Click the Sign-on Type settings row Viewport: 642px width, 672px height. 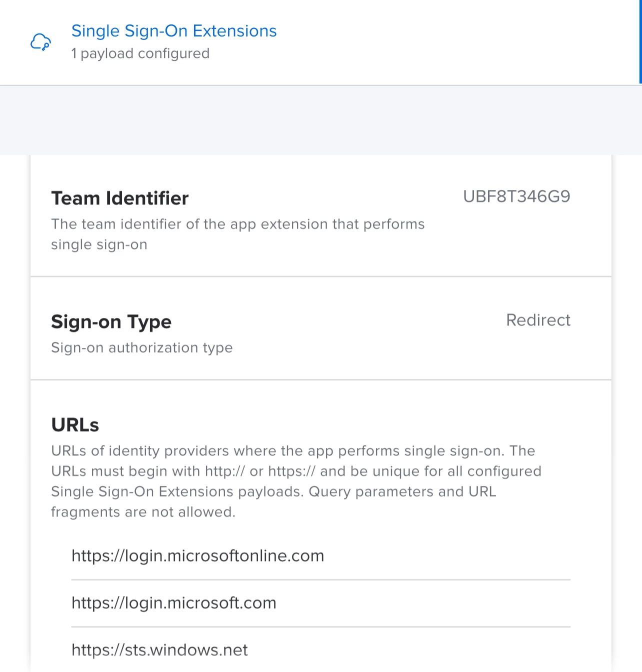click(x=321, y=328)
